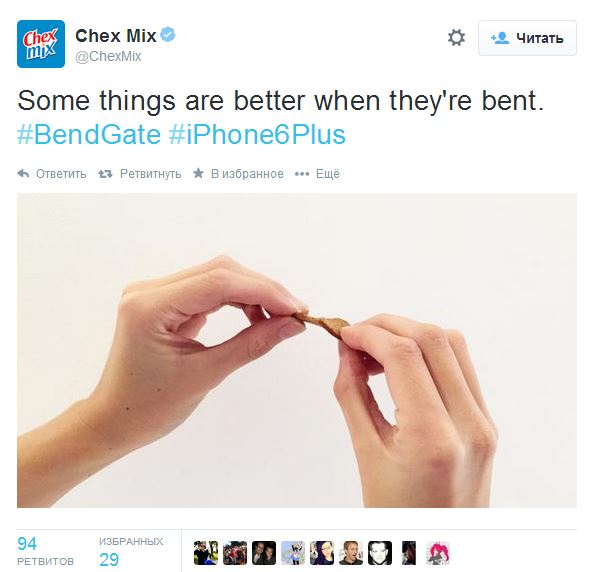
Task: Open the @ChexMix handle link
Action: click(108, 56)
